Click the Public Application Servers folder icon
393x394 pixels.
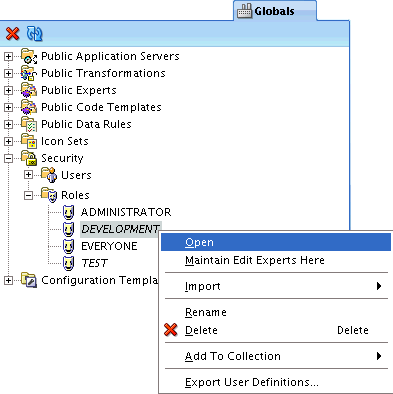tap(29, 56)
